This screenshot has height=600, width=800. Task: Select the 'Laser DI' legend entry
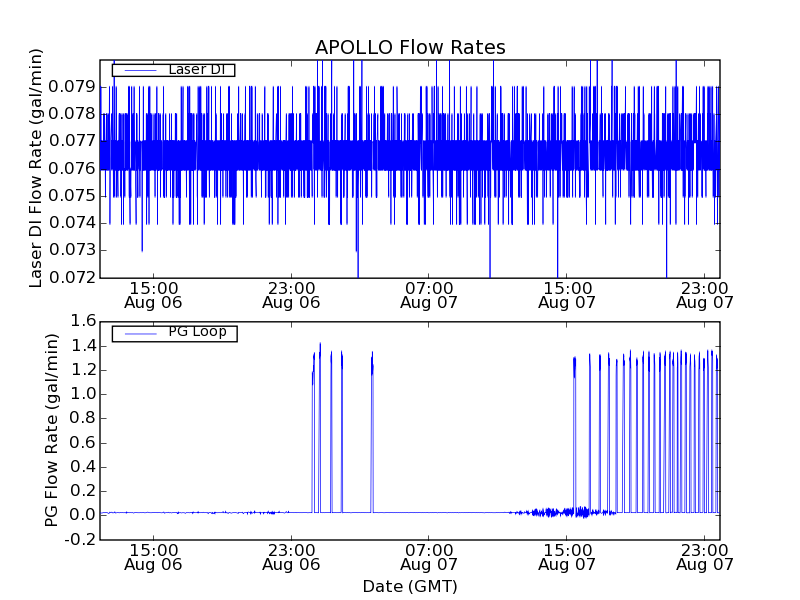click(x=173, y=70)
